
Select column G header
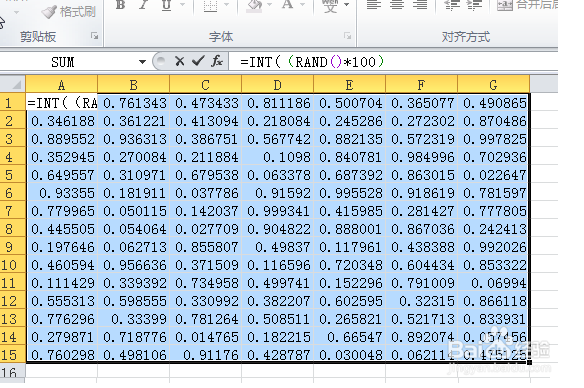tap(493, 85)
